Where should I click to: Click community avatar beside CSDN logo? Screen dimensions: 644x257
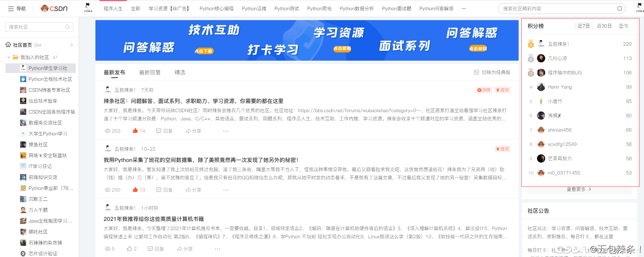tap(88, 8)
